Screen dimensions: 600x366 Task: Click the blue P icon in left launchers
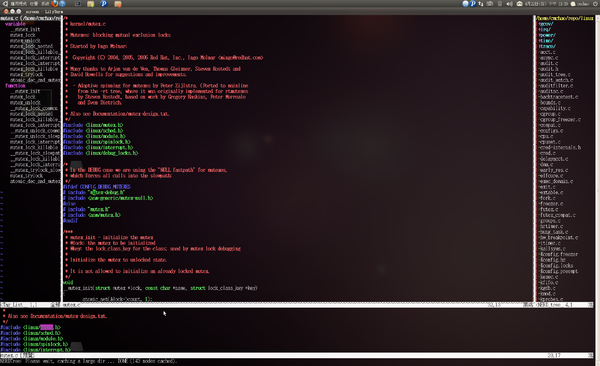coord(104,4)
